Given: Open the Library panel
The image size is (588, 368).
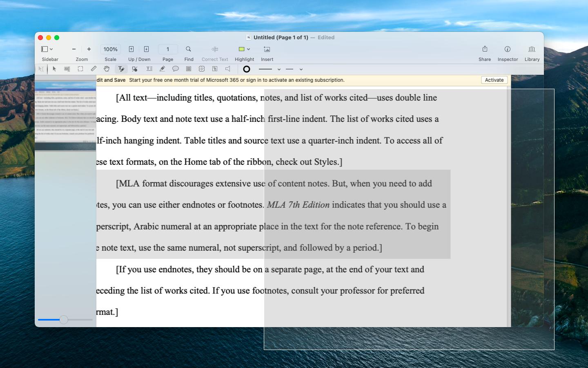Looking at the screenshot, I should tap(532, 49).
